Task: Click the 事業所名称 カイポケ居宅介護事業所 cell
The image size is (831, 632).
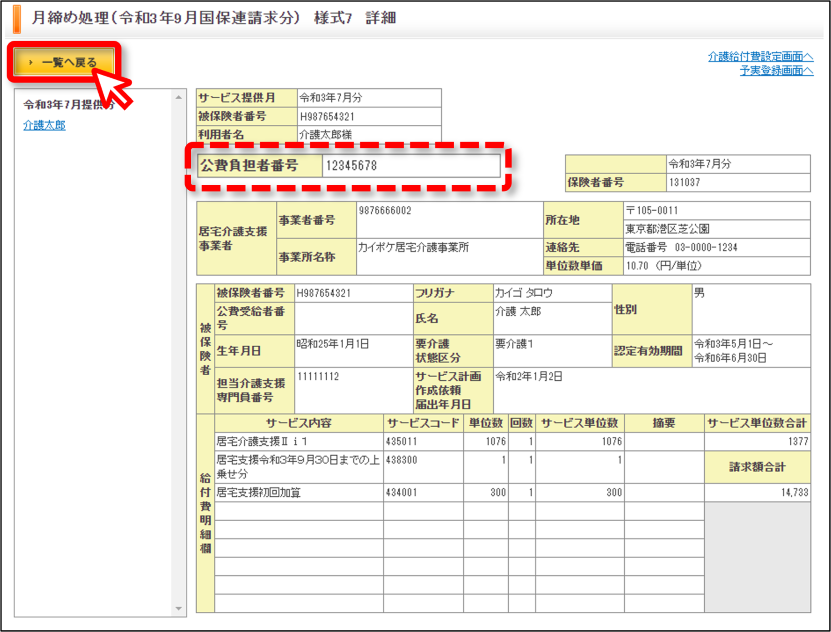Action: pos(449,257)
